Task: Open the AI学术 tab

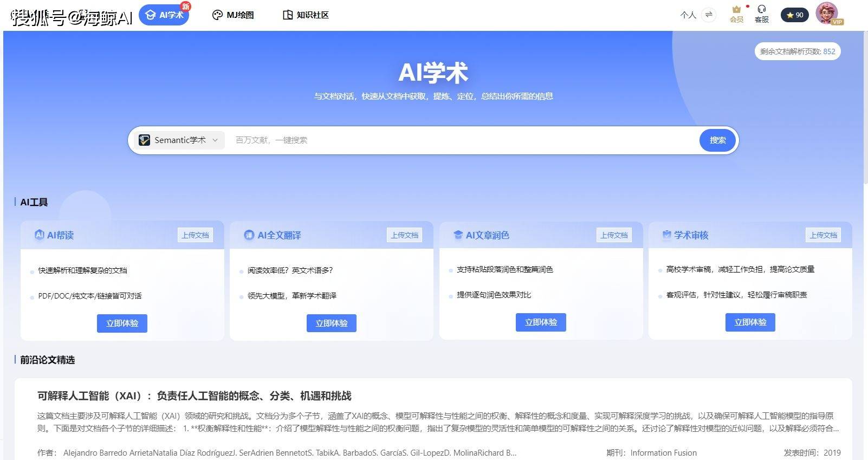Action: 164,15
